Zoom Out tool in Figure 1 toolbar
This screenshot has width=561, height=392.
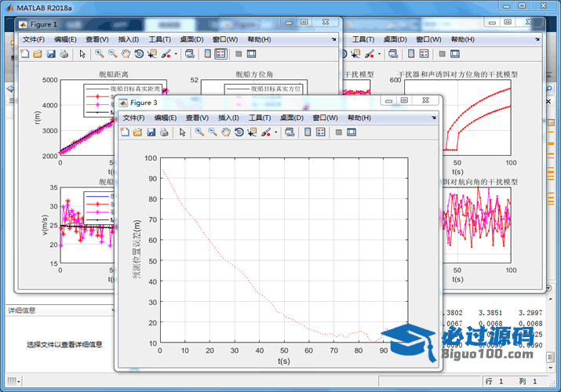(x=113, y=54)
